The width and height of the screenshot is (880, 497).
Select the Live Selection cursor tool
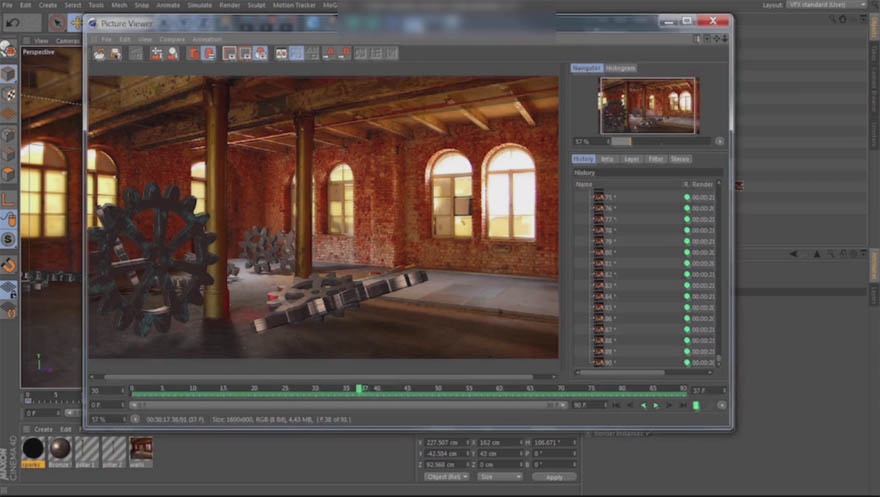coord(57,23)
